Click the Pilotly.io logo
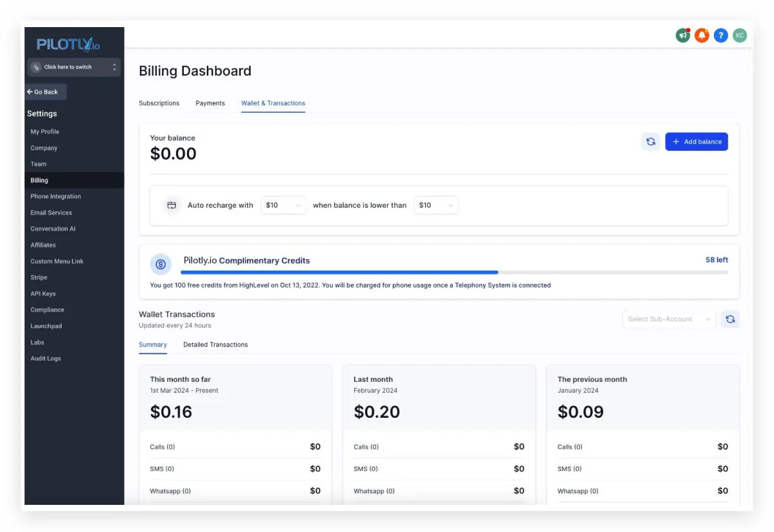 [x=68, y=44]
